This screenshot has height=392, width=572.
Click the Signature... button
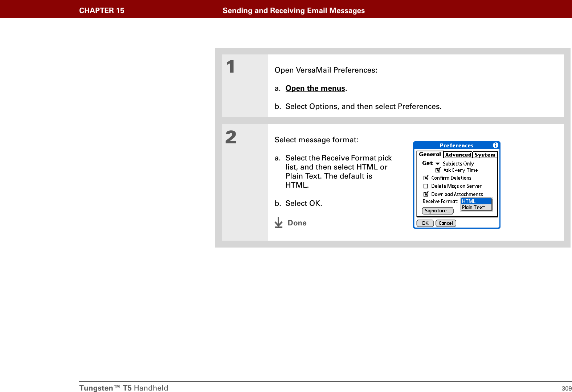[x=437, y=211]
